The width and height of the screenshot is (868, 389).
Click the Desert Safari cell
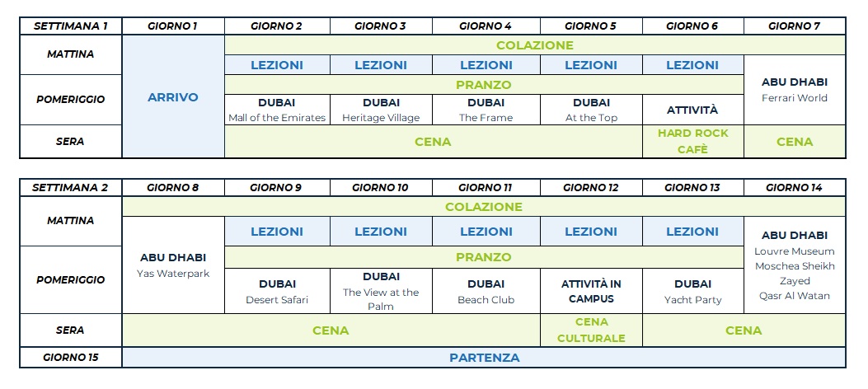point(277,291)
